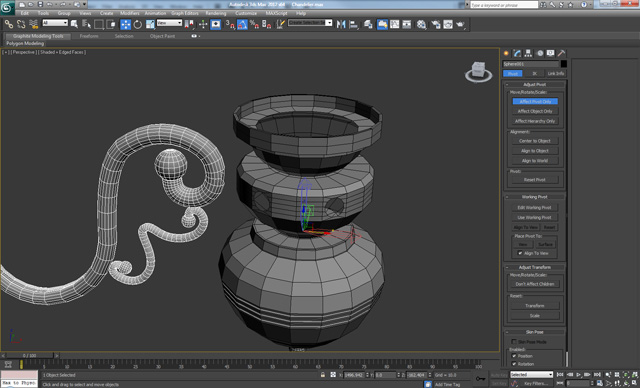
Task: Open the Render Setup icon
Action: coord(436,24)
